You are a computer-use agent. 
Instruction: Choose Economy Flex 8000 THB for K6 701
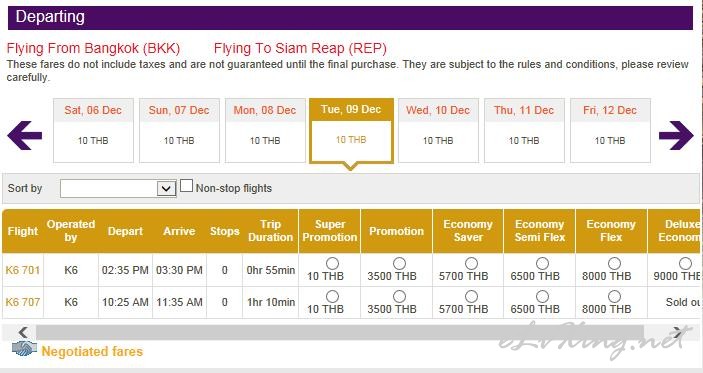614,263
